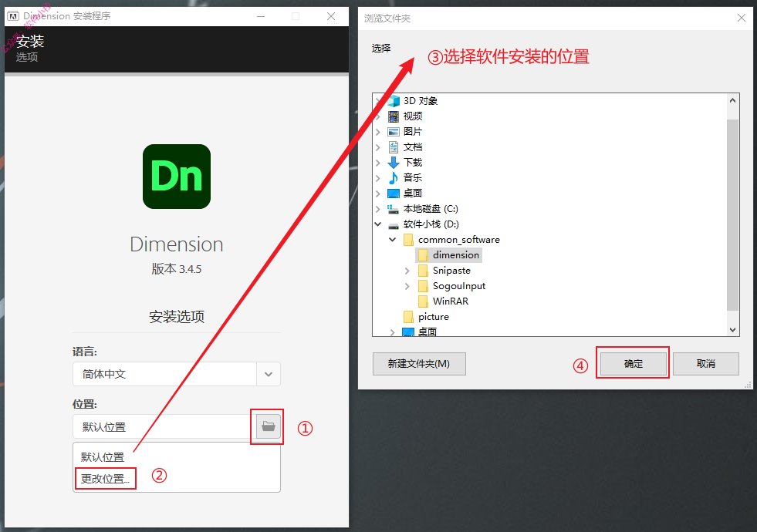The image size is (757, 532).
Task: Select the 软件小栈 (D:) drive icon
Action: point(394,225)
